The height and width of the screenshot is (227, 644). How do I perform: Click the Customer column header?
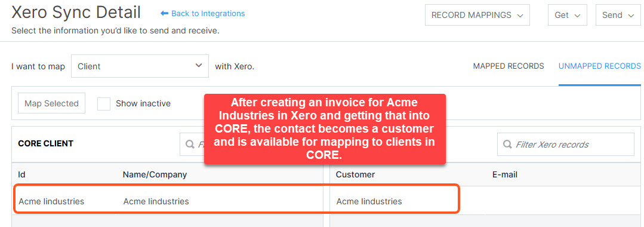(x=355, y=175)
